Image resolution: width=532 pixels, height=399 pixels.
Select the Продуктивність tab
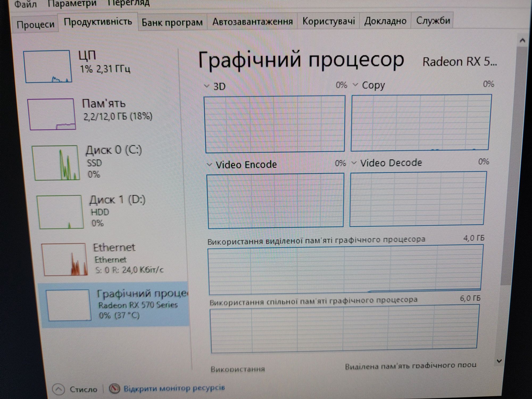(x=98, y=22)
